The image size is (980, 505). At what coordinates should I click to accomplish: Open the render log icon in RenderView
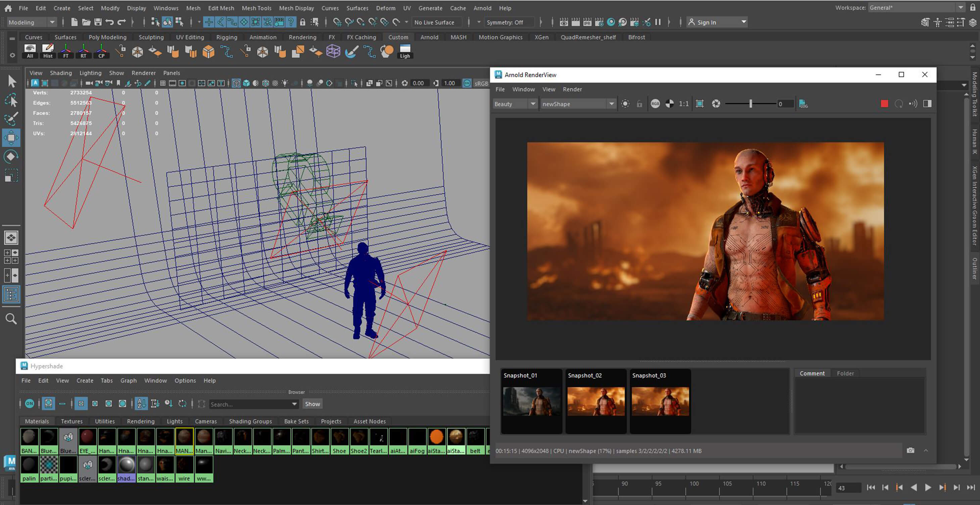point(803,104)
